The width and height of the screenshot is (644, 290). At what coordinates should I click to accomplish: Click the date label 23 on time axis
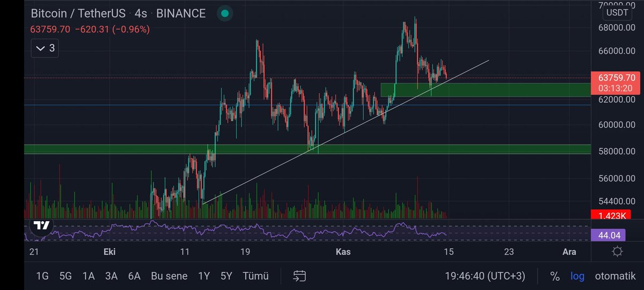coord(509,251)
